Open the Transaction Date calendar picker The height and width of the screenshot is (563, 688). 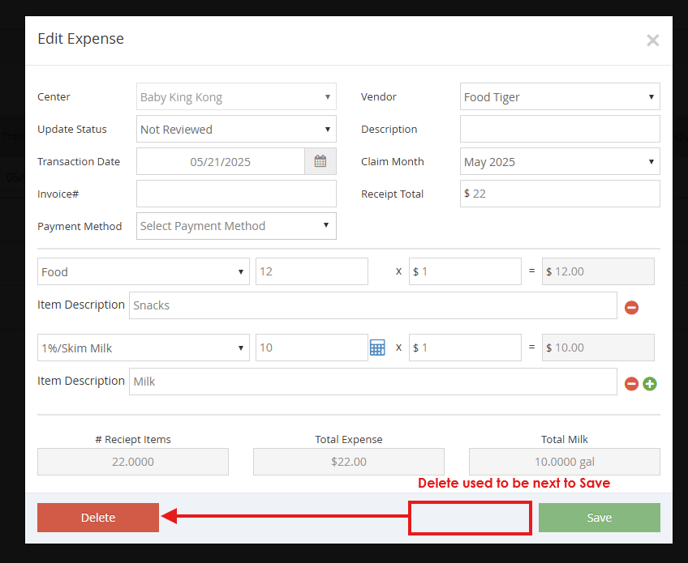tap(320, 161)
